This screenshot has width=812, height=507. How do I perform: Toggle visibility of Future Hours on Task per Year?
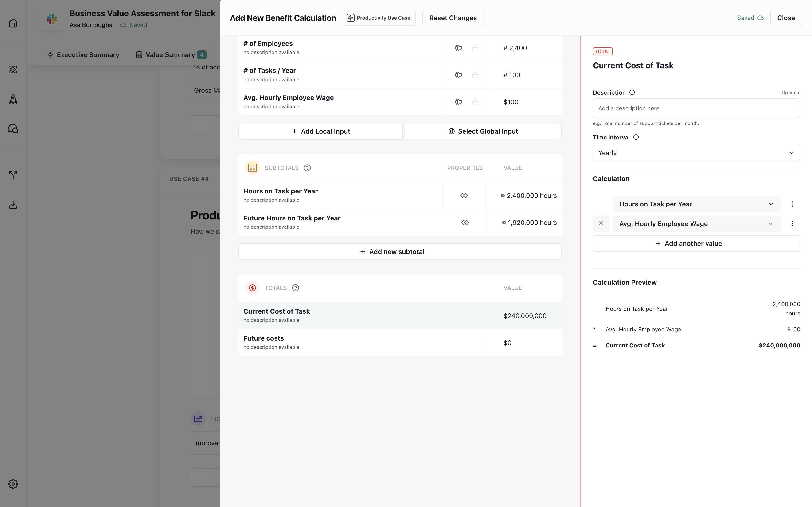click(x=465, y=223)
